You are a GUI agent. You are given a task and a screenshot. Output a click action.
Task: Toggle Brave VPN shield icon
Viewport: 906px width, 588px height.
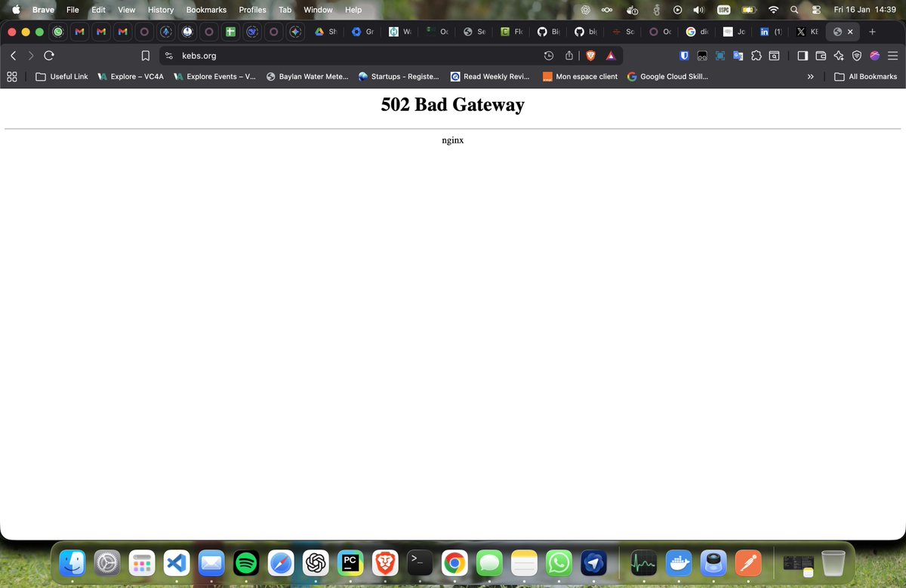pyautogui.click(x=856, y=55)
